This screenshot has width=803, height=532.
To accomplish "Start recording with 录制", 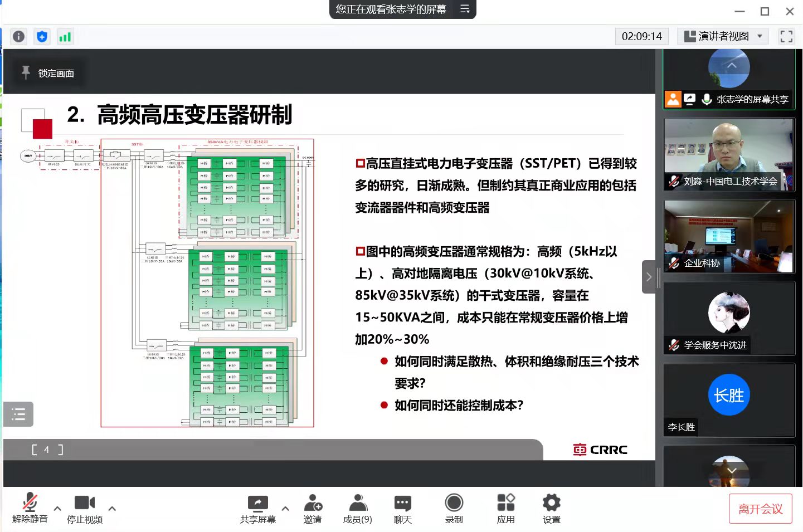I will tap(454, 509).
